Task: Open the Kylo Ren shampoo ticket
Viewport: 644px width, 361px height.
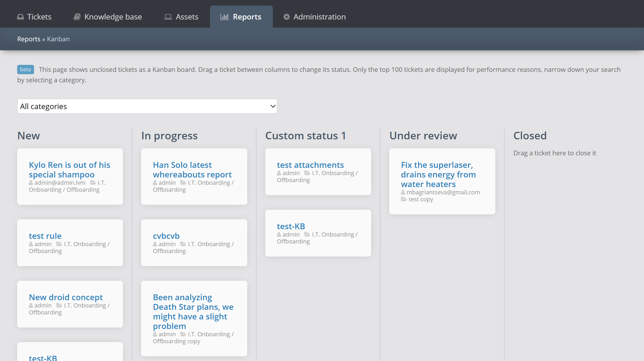Action: click(x=69, y=169)
